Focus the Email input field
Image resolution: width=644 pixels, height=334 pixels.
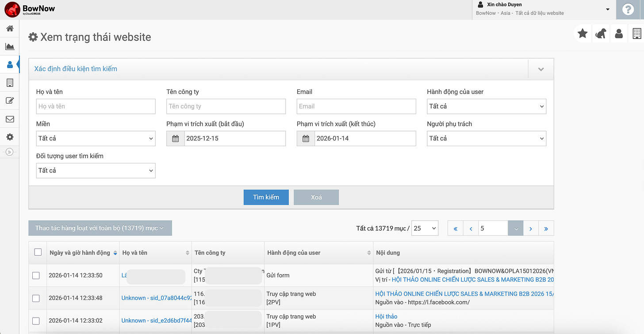pos(356,106)
